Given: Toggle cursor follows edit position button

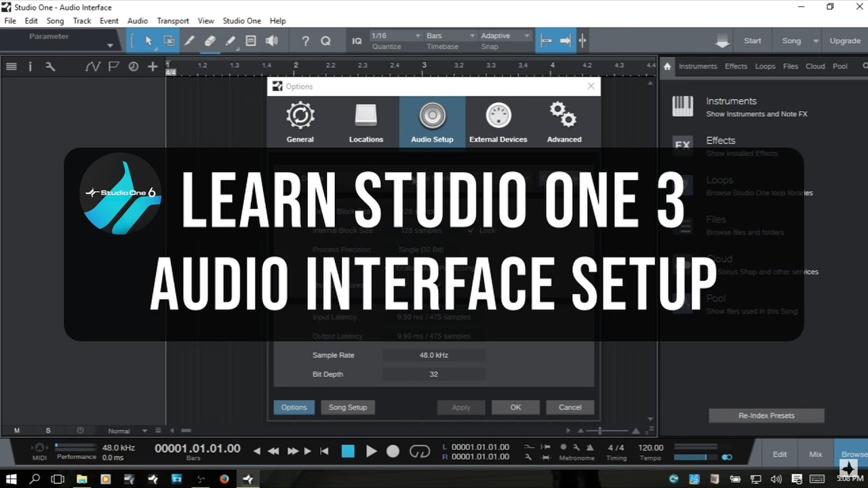Looking at the screenshot, I should pyautogui.click(x=582, y=41).
